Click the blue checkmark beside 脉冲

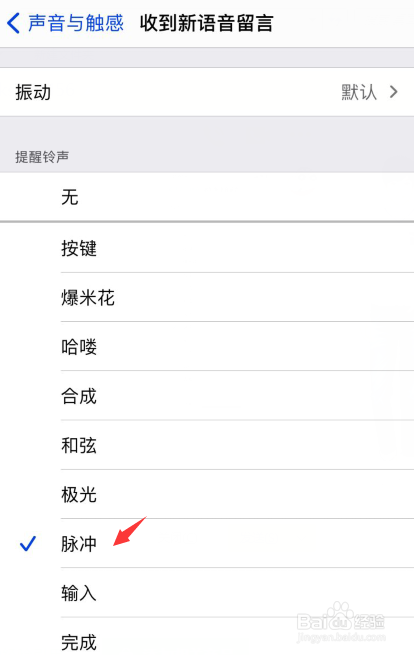pos(28,543)
